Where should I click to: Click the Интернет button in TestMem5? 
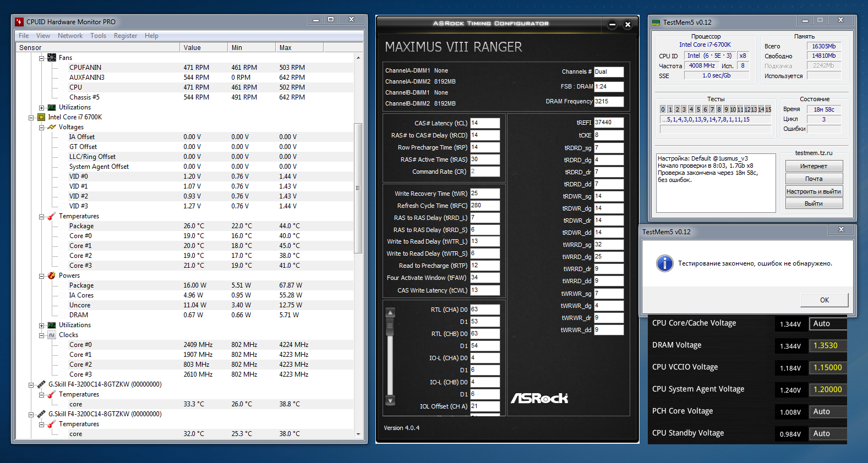(814, 166)
